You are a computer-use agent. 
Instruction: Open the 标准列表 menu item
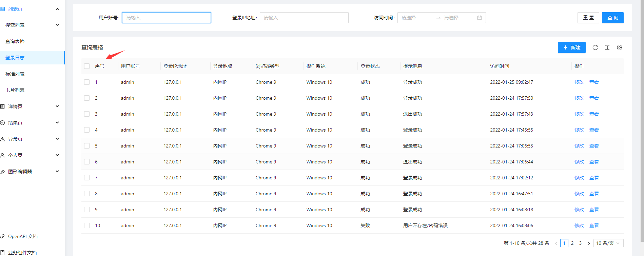[x=32, y=74]
